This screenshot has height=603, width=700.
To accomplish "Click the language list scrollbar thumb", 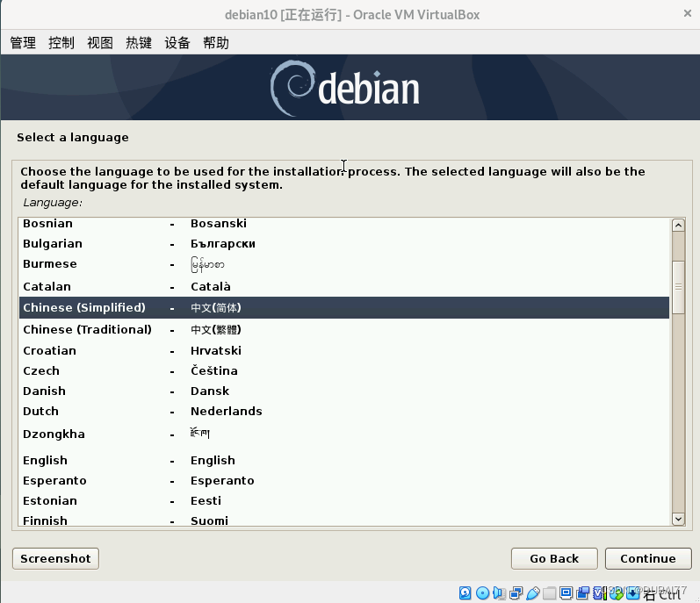I will pos(678,287).
